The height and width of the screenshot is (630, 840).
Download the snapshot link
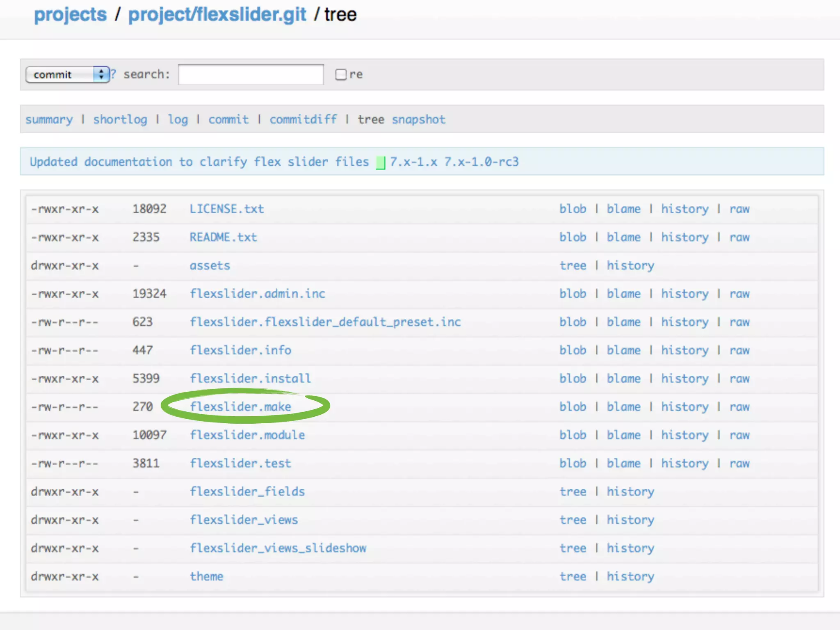418,119
